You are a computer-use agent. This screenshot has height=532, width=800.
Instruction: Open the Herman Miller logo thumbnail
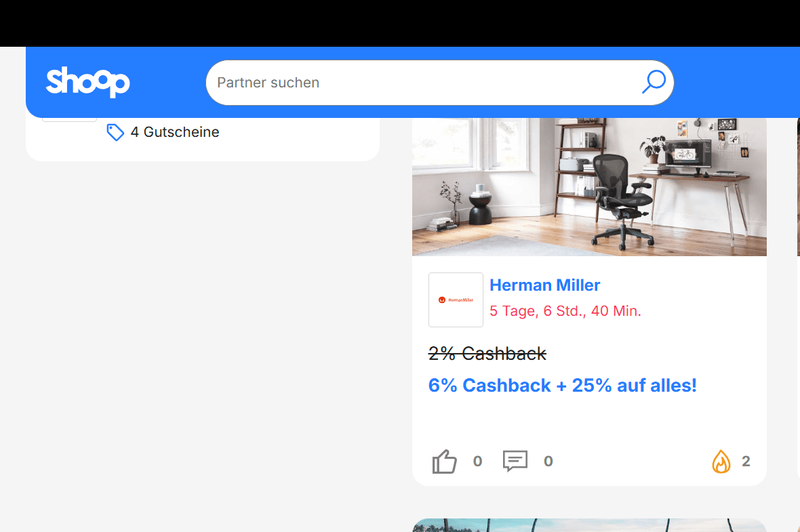[456, 300]
